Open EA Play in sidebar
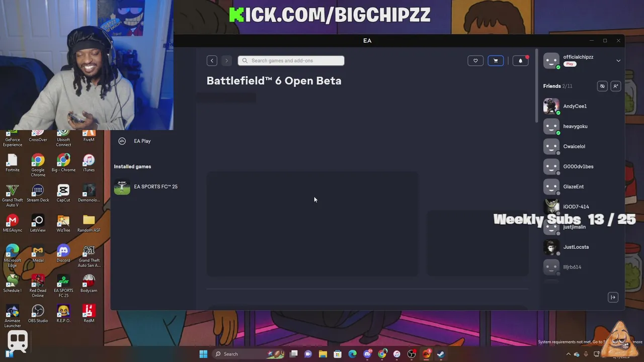 pos(142,141)
